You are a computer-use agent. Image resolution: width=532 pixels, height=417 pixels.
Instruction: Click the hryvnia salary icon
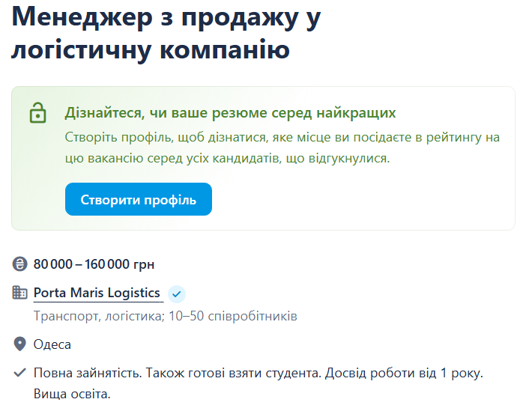point(20,264)
